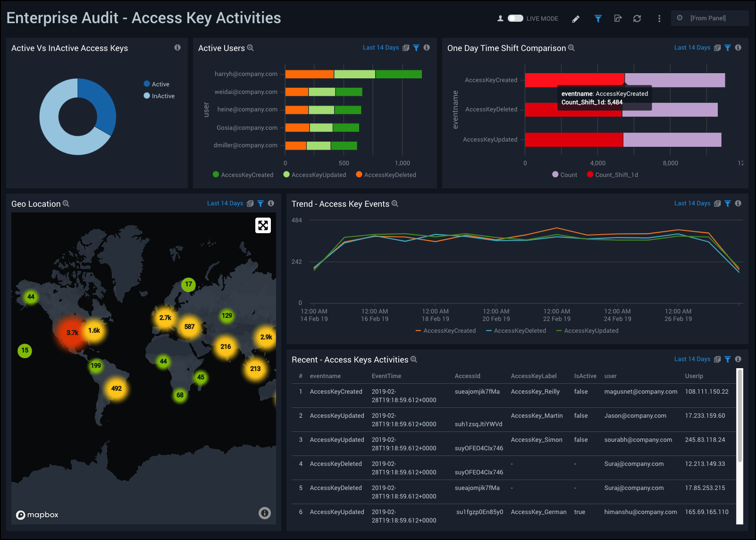
Task: Click the 3.7k map cluster marker
Action: pos(72,333)
